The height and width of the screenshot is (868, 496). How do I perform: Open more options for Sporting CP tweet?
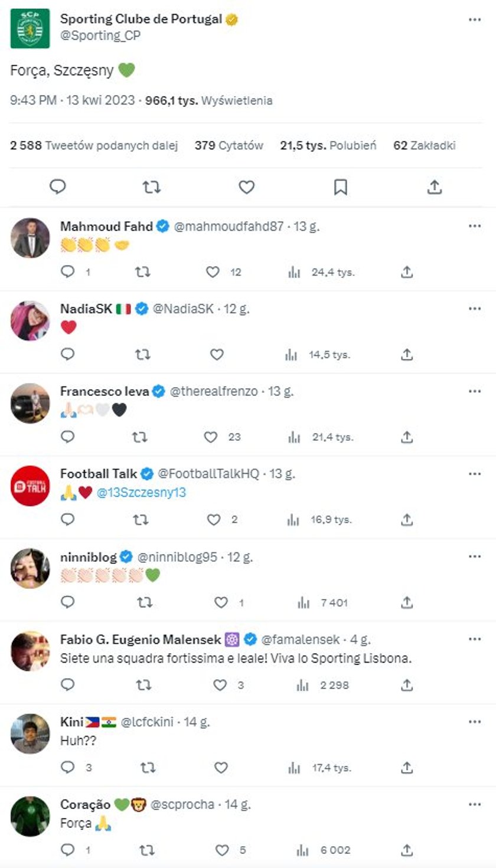475,19
